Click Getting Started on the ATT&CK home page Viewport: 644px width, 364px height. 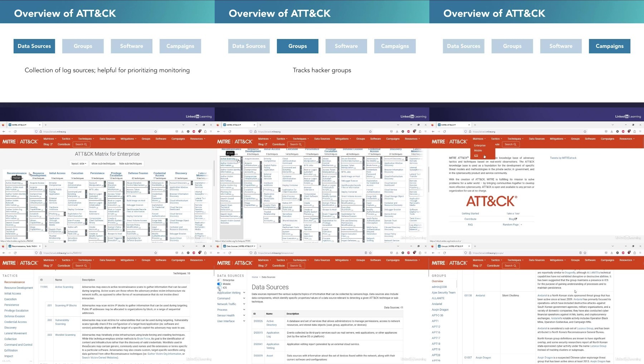(x=470, y=214)
